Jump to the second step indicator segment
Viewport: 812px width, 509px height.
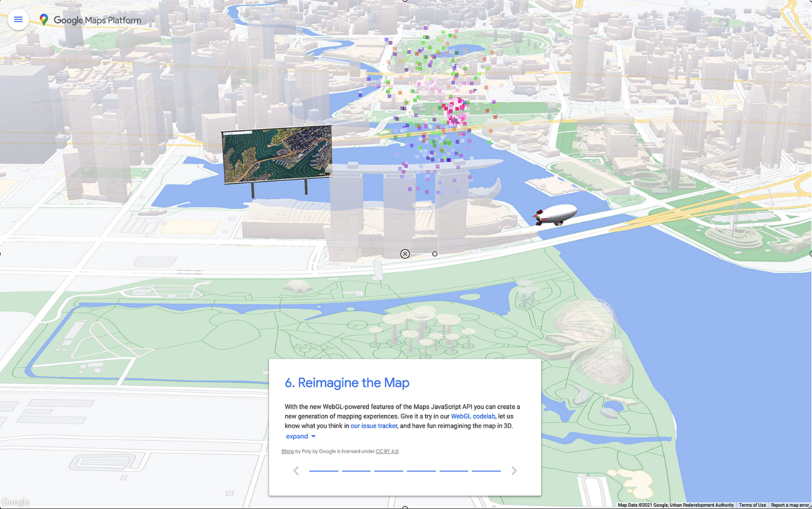pos(356,471)
